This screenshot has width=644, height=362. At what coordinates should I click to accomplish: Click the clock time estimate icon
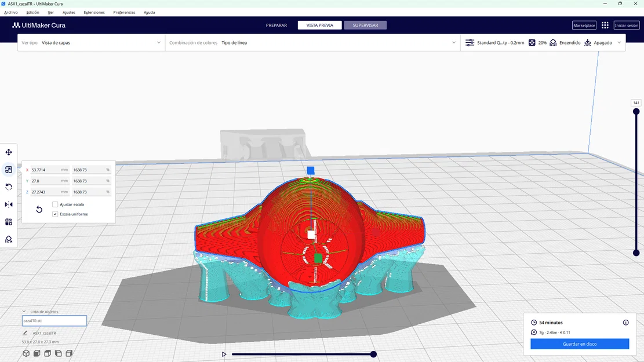[534, 323]
